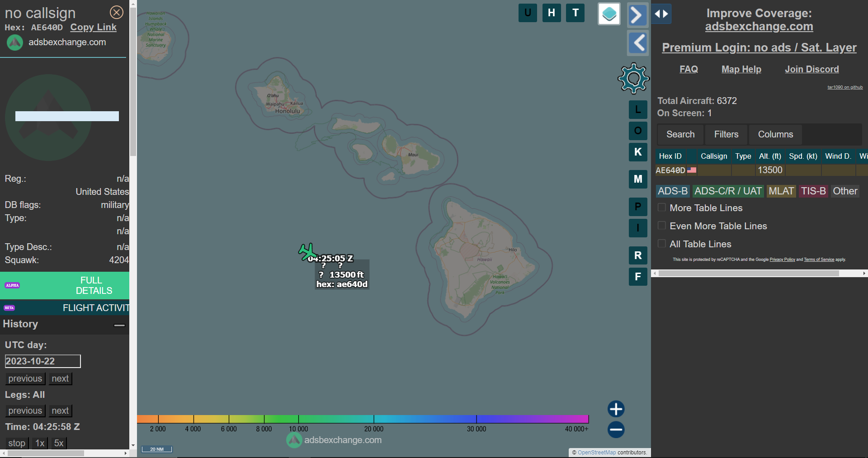Click the U map toggle button
Image resolution: width=868 pixels, height=458 pixels.
click(528, 13)
